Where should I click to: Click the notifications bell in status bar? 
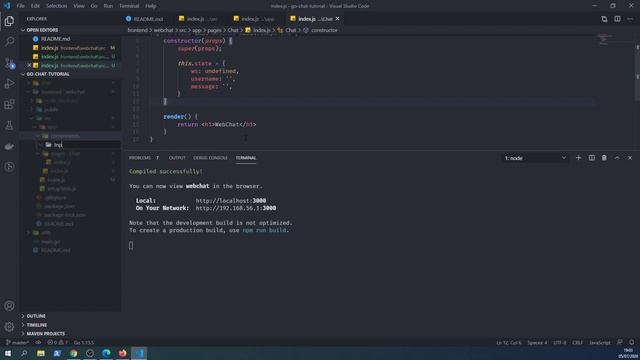coord(631,342)
